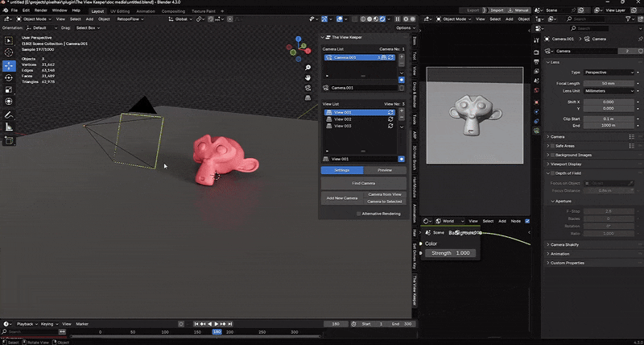Select wireframe viewport shading mode
This screenshot has height=345, width=644.
coord(364,19)
